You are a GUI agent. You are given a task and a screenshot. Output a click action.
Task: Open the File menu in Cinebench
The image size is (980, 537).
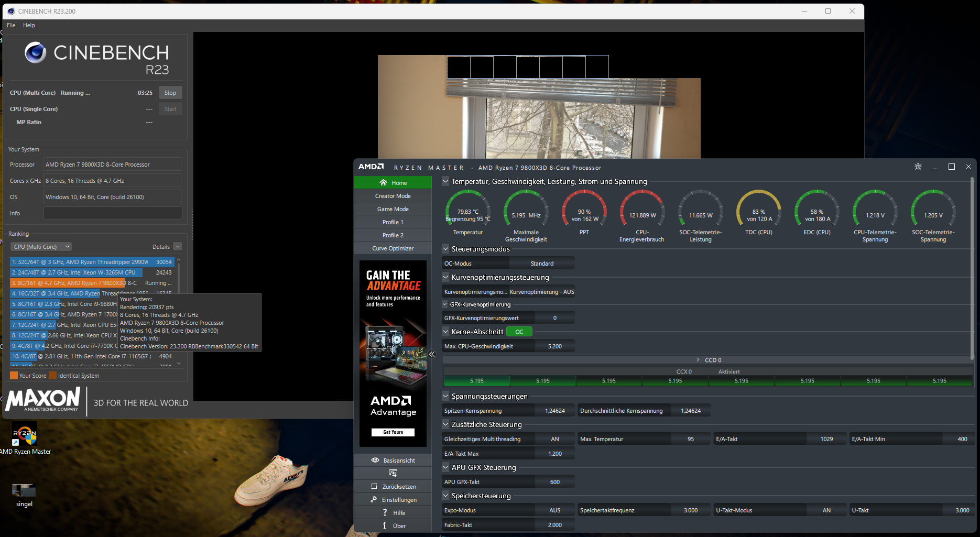[11, 25]
